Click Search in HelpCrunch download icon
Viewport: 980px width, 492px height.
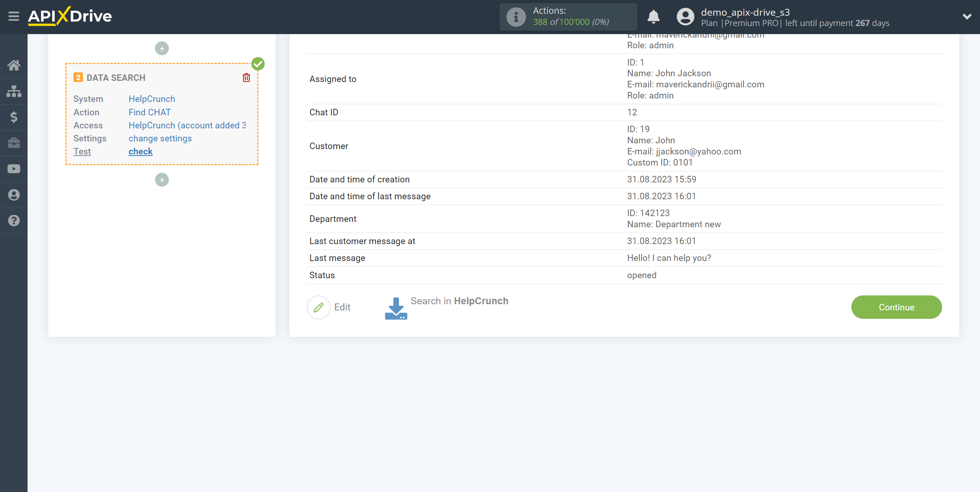396,308
